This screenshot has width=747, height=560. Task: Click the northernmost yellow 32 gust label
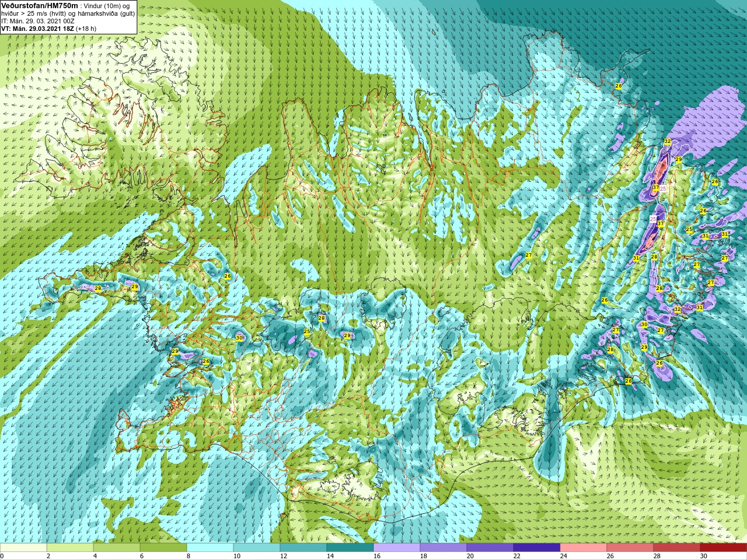point(668,141)
